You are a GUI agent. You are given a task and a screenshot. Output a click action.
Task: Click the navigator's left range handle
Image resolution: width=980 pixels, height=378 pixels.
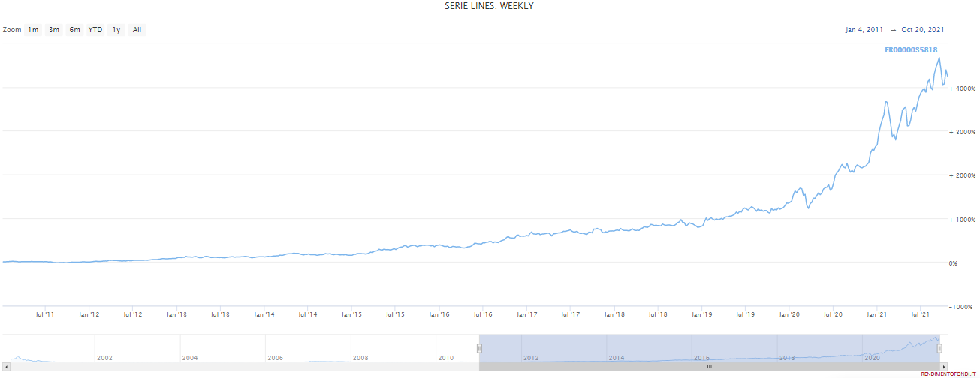(x=479, y=348)
